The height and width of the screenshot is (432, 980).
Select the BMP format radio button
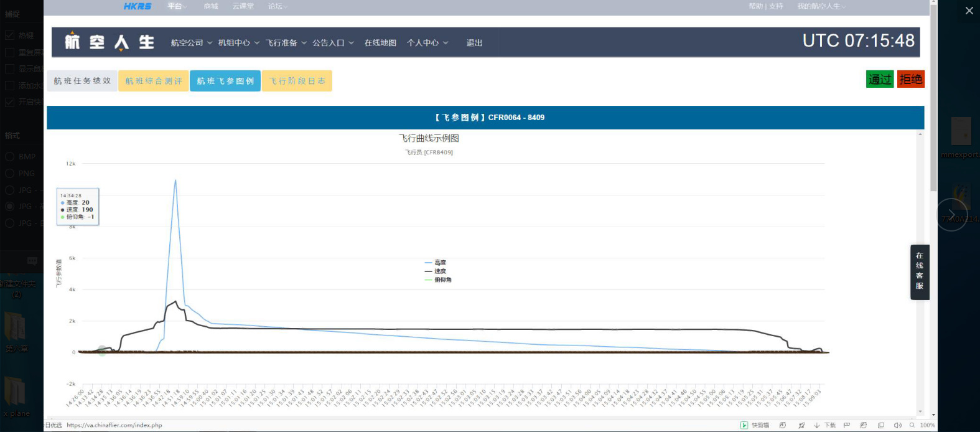[9, 157]
